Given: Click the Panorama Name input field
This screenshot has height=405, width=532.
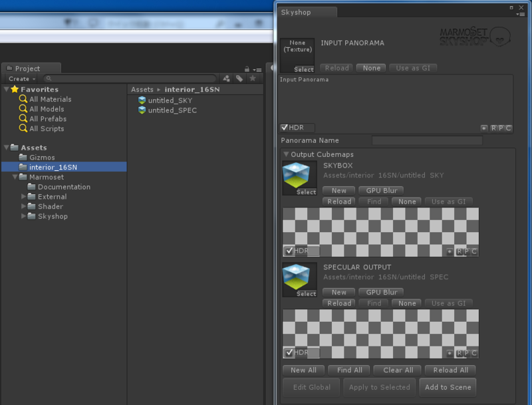Looking at the screenshot, I should pyautogui.click(x=427, y=140).
